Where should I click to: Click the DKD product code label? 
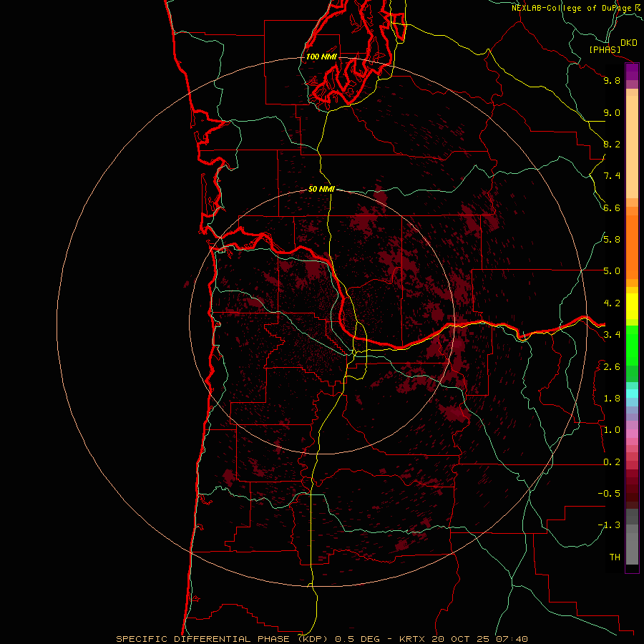coord(629,43)
